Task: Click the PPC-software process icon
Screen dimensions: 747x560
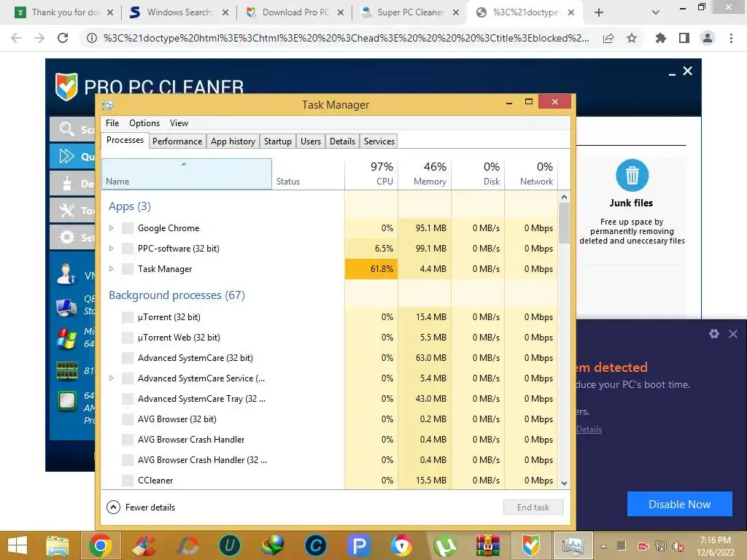Action: click(x=127, y=249)
